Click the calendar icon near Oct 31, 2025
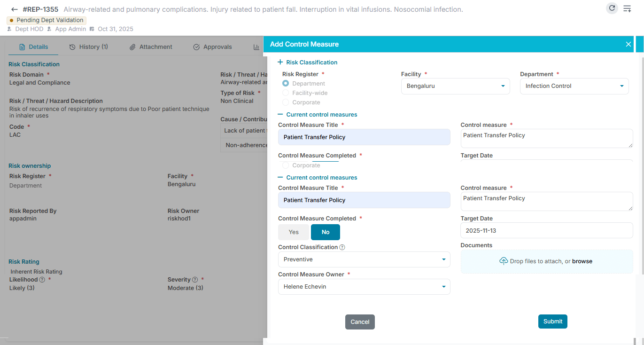The image size is (644, 345). [91, 29]
